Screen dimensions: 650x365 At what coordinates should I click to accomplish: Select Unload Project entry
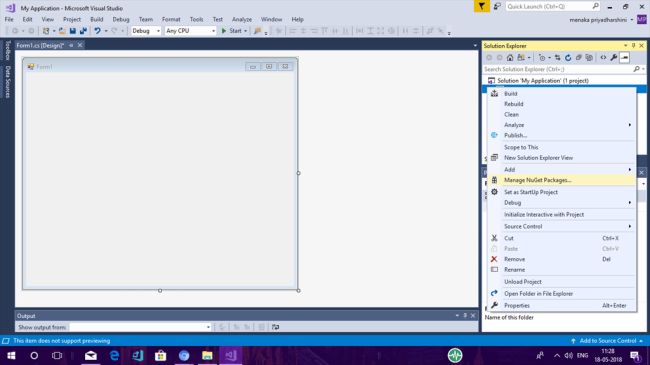point(562,282)
